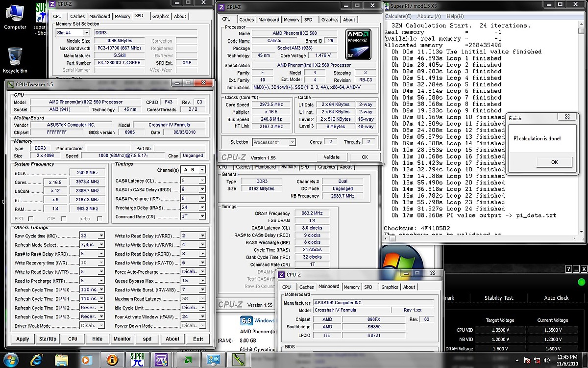Click the CPU-Tweaker 1.5 title bar icon
This screenshot has height=368, width=588.
pos(11,84)
